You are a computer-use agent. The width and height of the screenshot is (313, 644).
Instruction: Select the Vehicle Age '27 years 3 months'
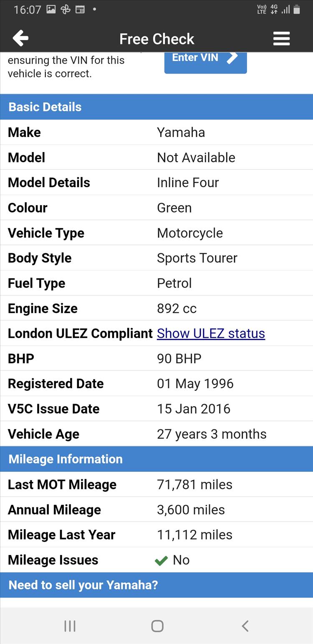(x=212, y=434)
